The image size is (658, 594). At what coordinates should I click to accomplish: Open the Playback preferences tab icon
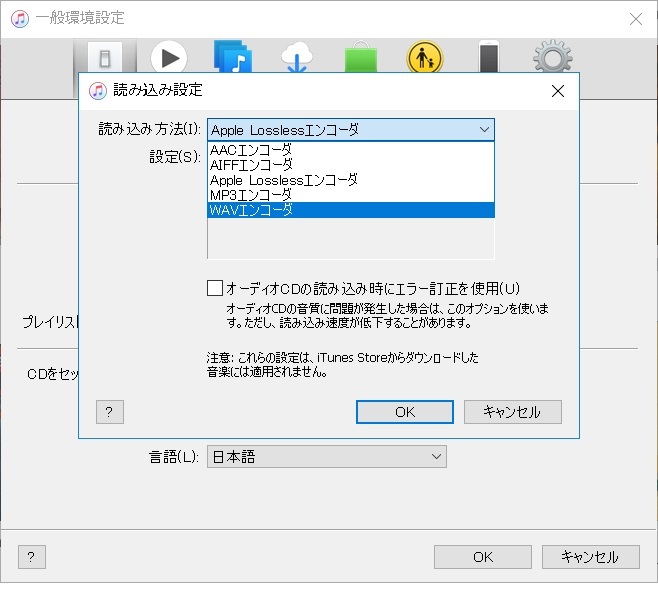tap(169, 57)
